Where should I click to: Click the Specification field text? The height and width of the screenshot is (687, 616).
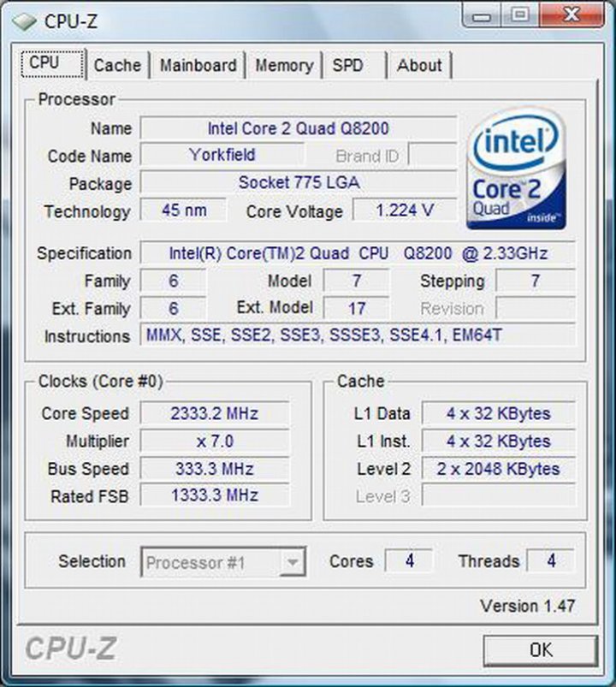[x=358, y=253]
